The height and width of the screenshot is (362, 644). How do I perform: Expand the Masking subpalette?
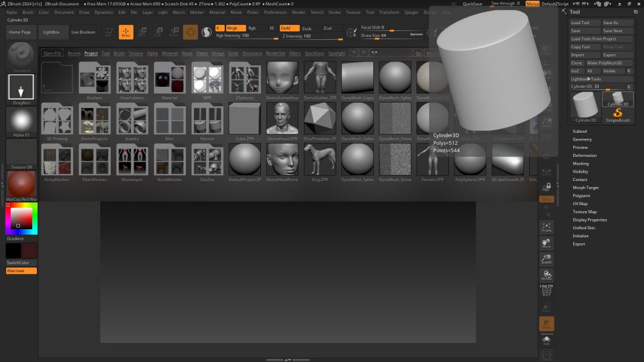[581, 164]
